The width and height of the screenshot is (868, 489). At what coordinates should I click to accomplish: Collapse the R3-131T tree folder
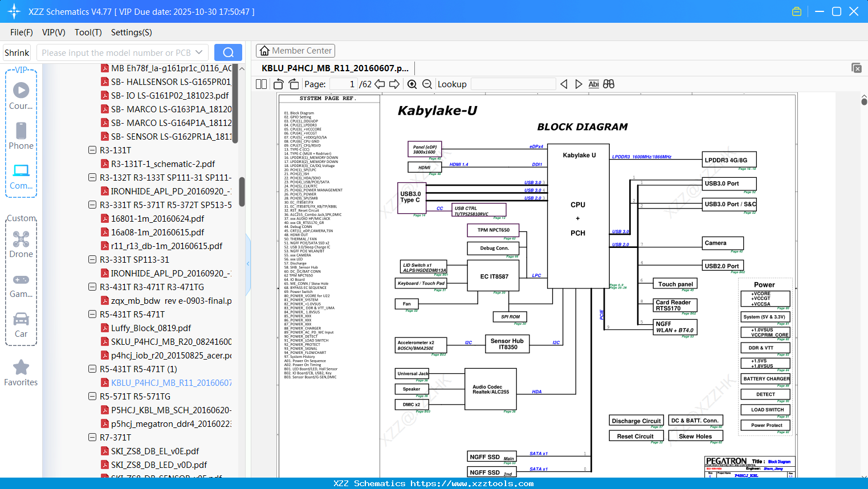[92, 150]
